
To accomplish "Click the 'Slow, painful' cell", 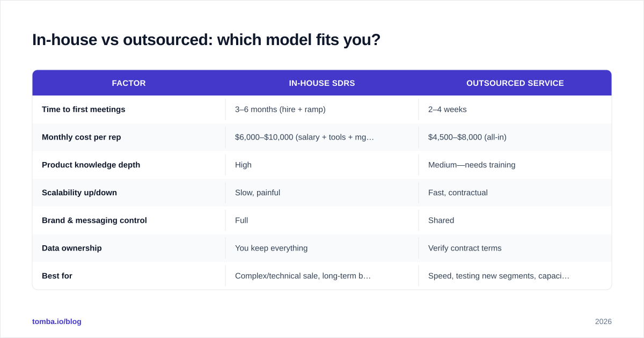I will click(322, 193).
